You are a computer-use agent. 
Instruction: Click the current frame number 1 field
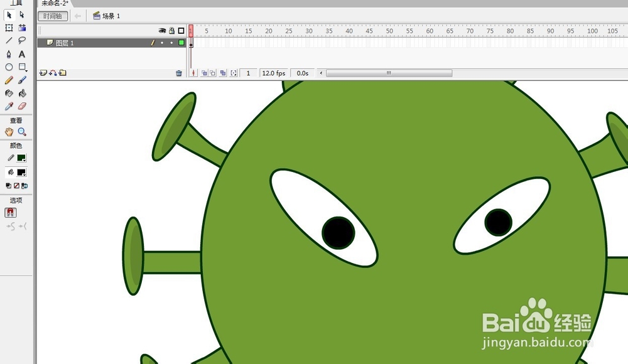[248, 73]
